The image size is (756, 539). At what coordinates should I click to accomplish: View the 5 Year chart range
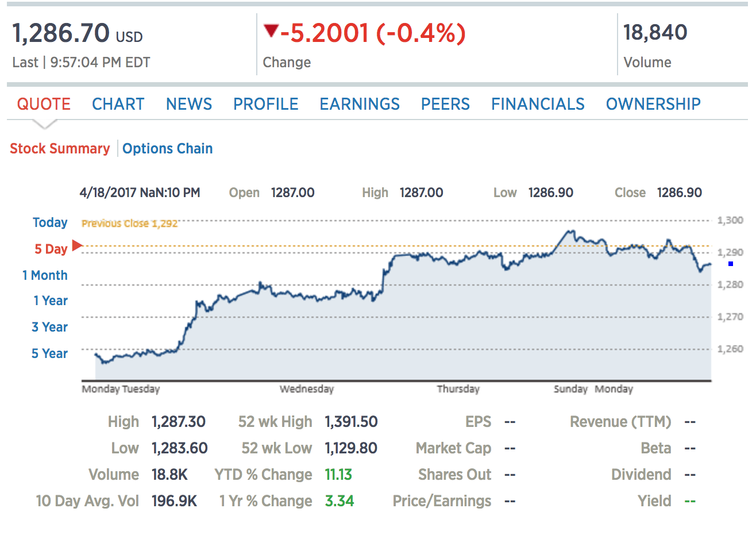pos(49,353)
